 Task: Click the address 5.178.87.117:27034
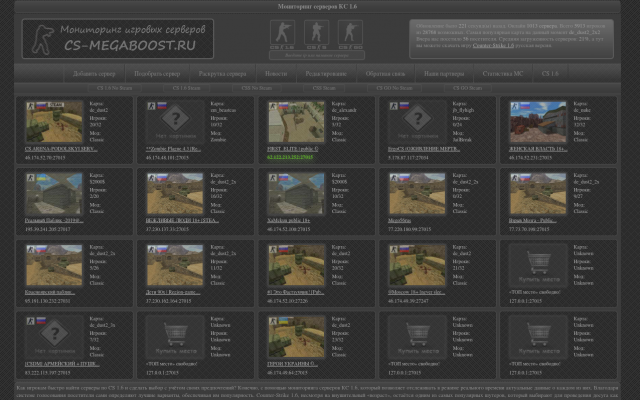click(x=408, y=157)
